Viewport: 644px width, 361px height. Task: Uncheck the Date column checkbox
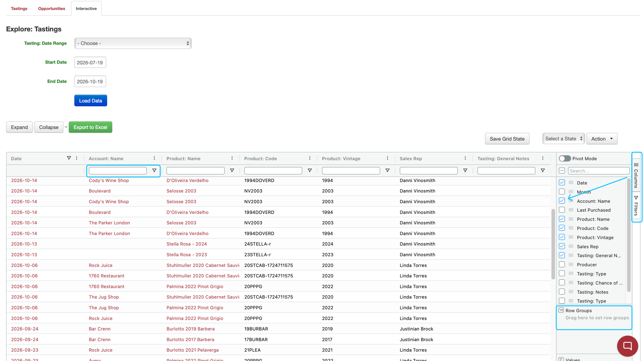pos(562,182)
